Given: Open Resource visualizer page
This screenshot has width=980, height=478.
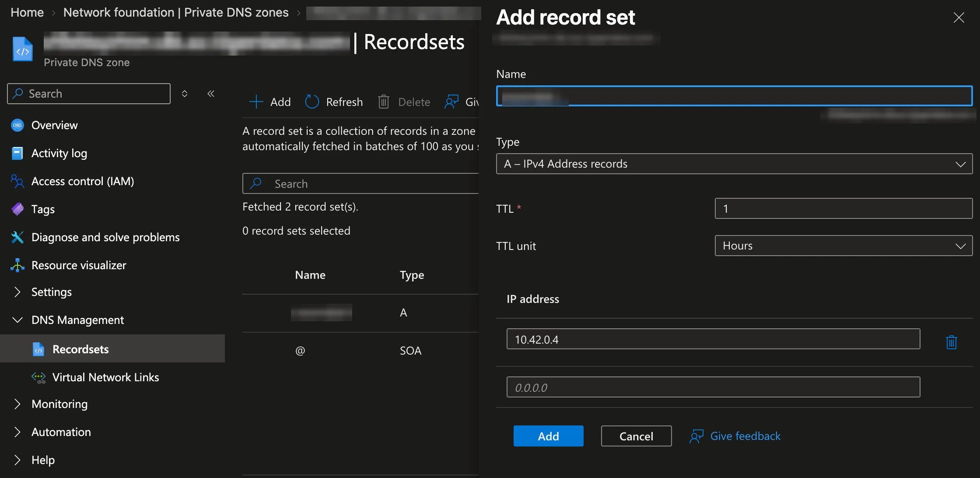Looking at the screenshot, I should click(79, 265).
